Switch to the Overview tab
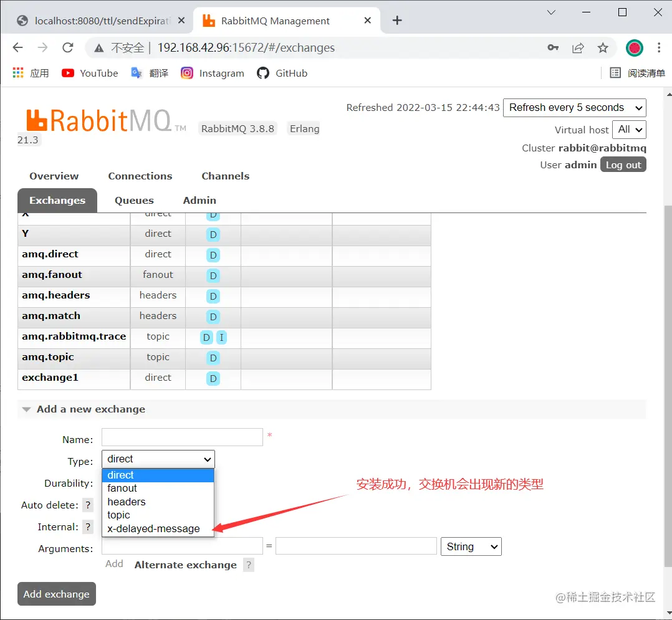This screenshot has width=672, height=620. [x=54, y=176]
